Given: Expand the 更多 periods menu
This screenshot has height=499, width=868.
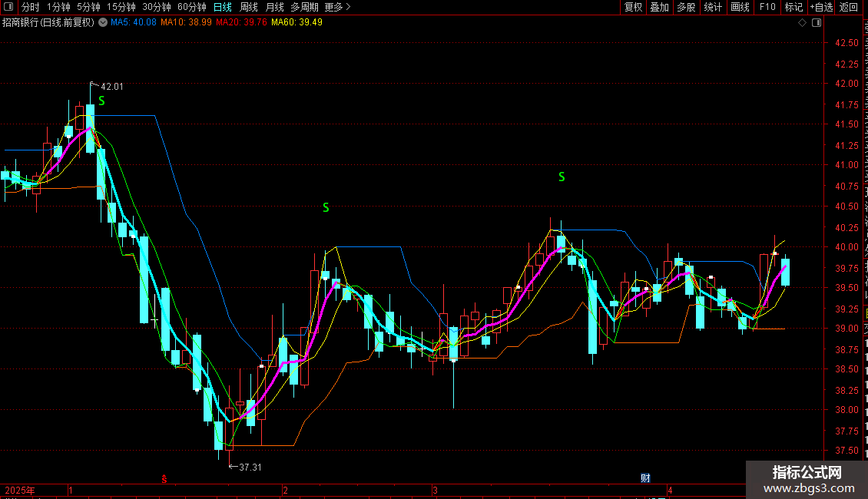Looking at the screenshot, I should tap(337, 7).
